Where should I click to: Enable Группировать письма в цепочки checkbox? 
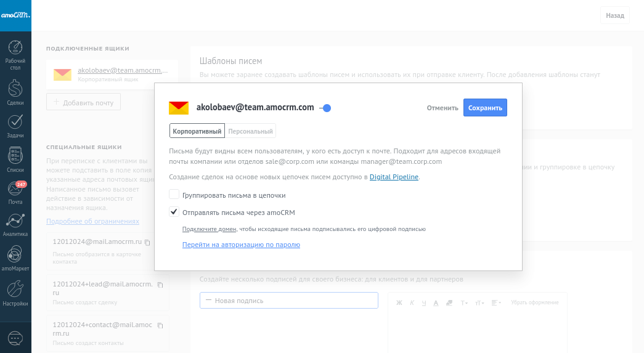(x=174, y=195)
